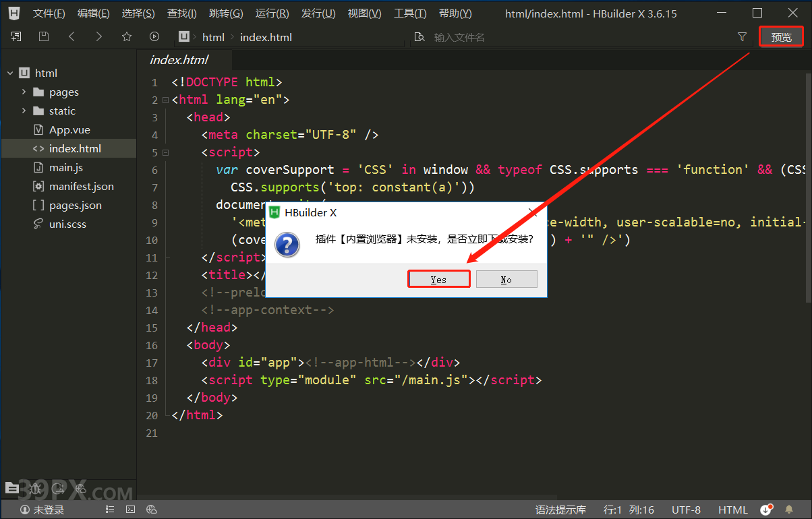Open the 文件(F) menu
Viewport: 812px width, 519px height.
tap(49, 13)
